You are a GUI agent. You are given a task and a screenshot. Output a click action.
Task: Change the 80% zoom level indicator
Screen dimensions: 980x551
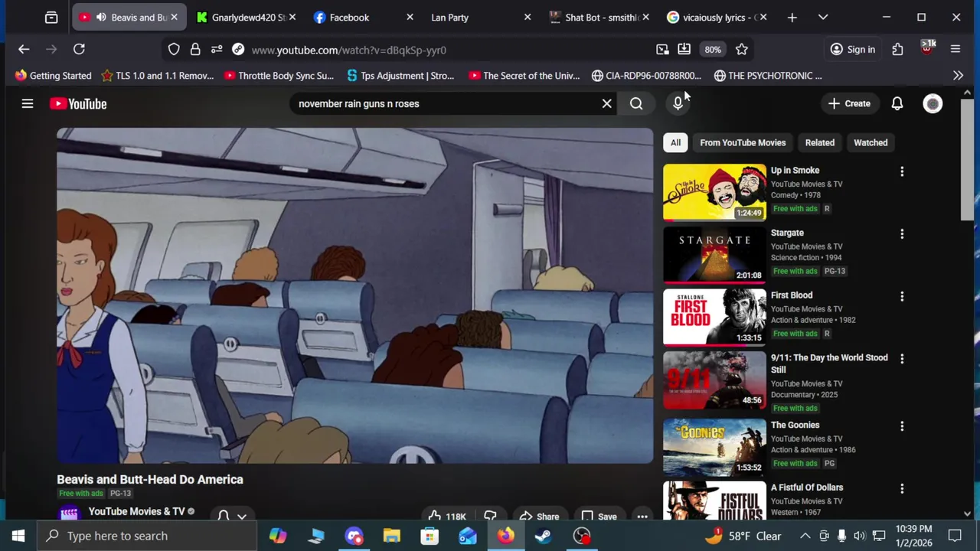pyautogui.click(x=713, y=50)
